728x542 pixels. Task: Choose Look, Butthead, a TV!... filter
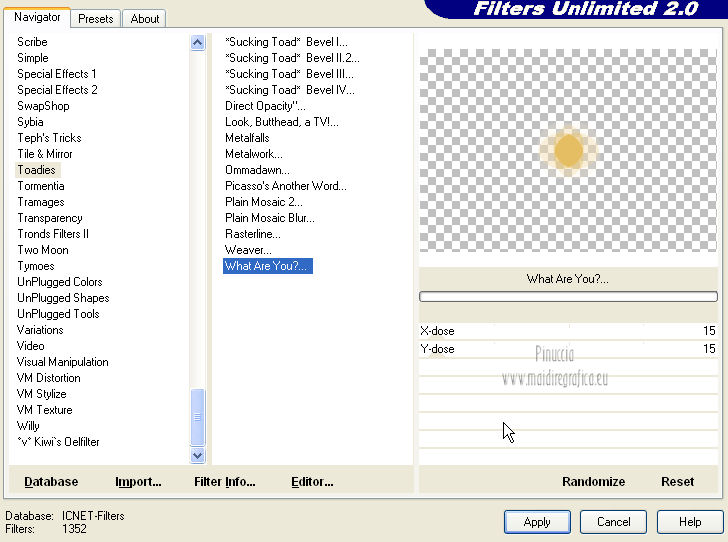[282, 122]
